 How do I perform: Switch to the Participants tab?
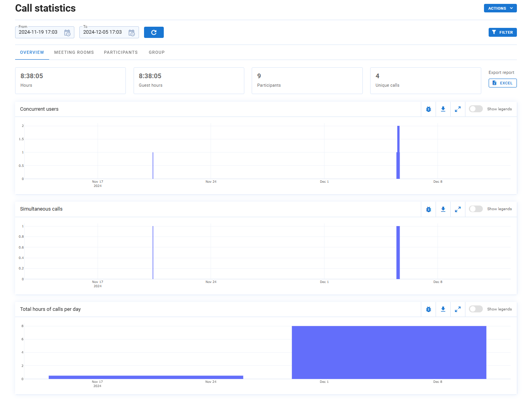click(x=121, y=52)
